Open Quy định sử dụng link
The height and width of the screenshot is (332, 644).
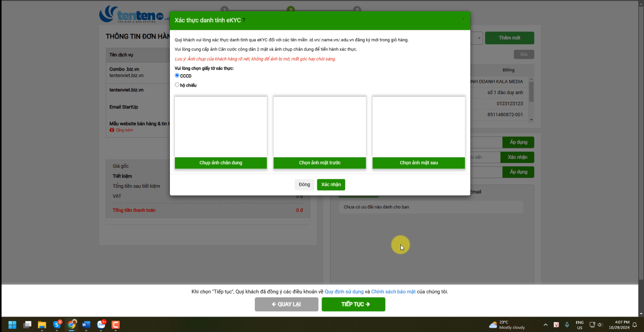(x=344, y=292)
